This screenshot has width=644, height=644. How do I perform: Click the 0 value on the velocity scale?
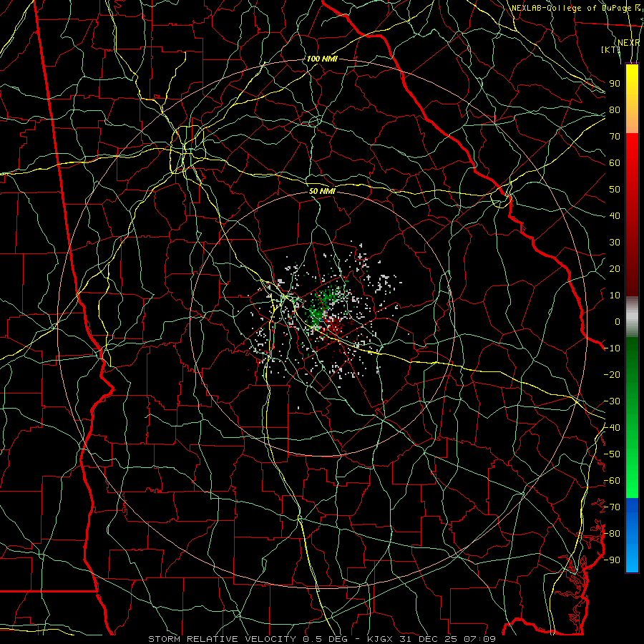tap(618, 321)
